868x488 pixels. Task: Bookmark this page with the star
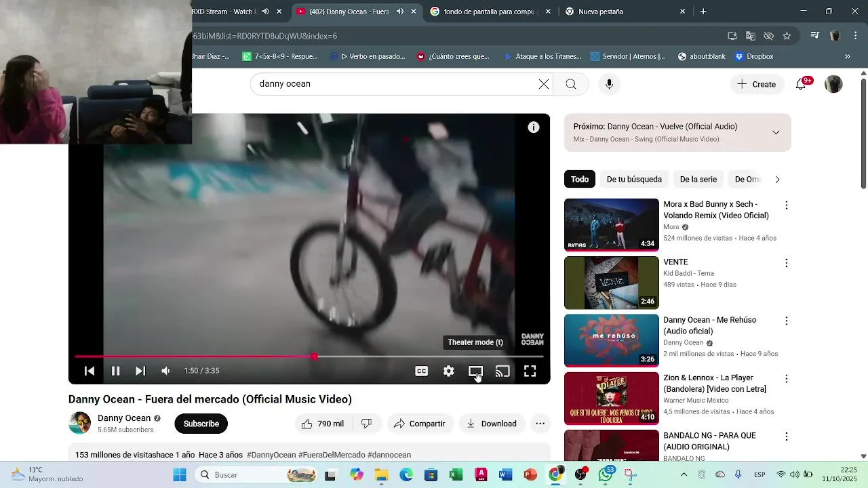click(787, 36)
